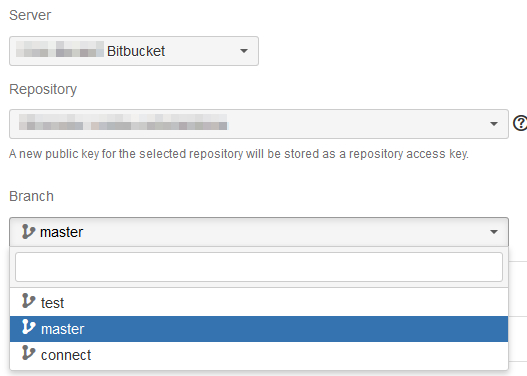Focus the branch search input field
Screen dimensions: 527x376
259,267
